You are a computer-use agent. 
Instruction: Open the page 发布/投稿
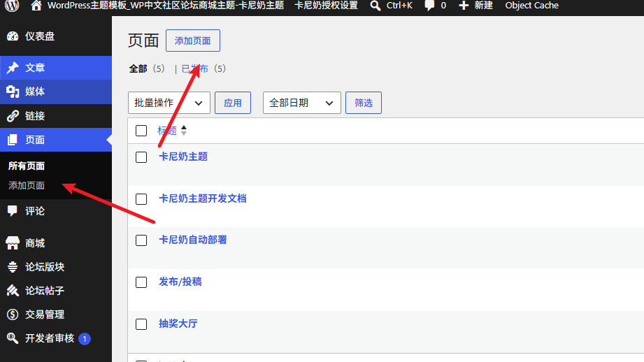[180, 282]
